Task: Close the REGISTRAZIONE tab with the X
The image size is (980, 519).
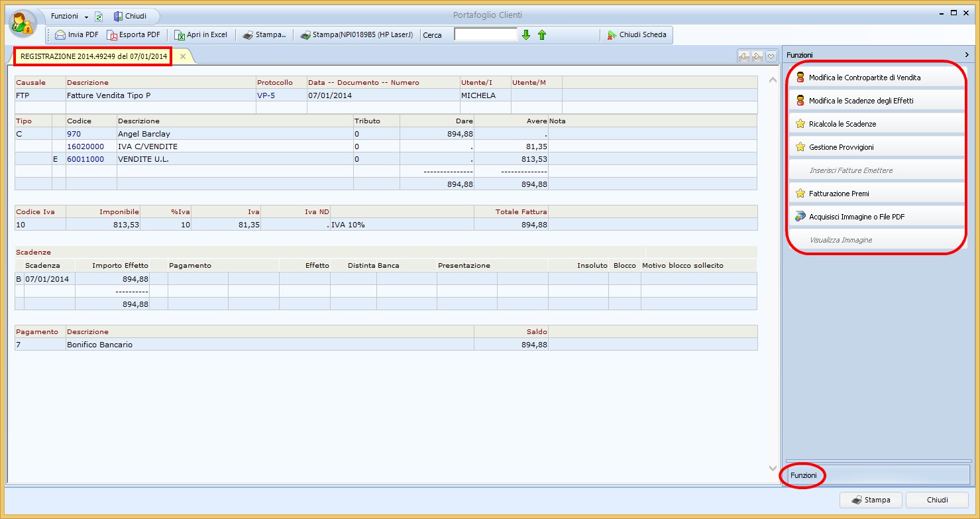Action: 183,57
